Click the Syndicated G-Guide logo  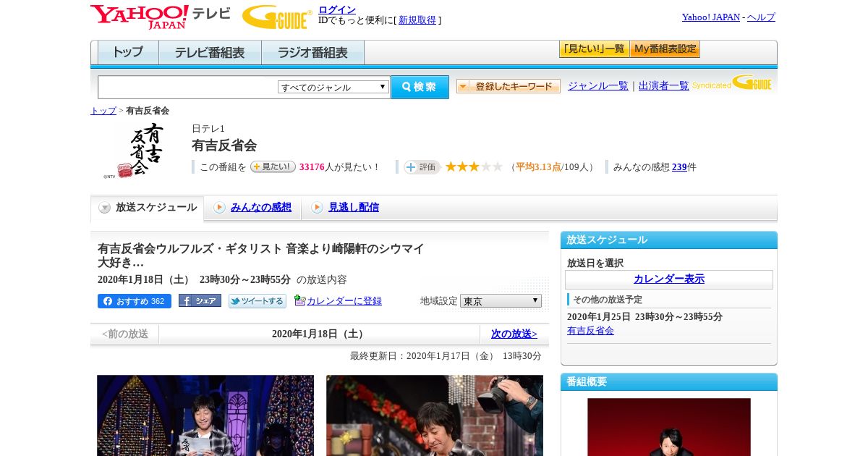[732, 83]
